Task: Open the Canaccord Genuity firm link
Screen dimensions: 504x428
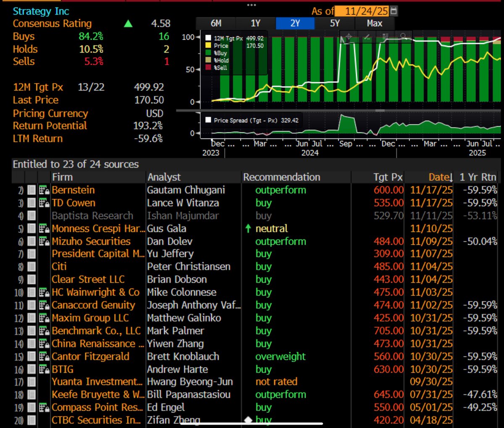Action: point(93,305)
